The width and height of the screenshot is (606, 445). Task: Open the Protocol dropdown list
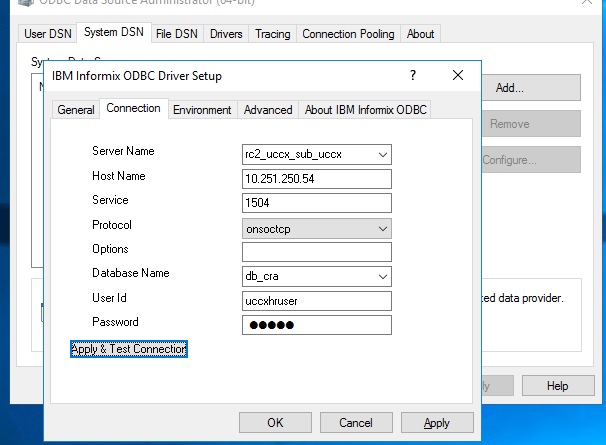(381, 228)
